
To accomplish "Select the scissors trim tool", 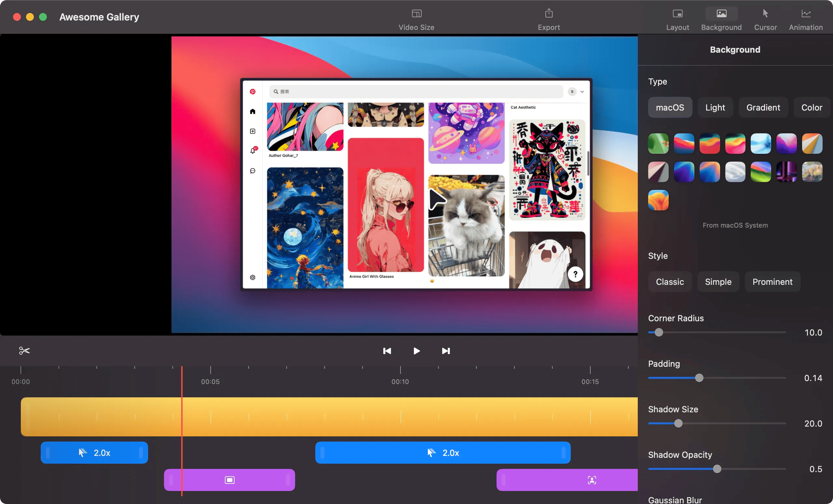I will (24, 351).
